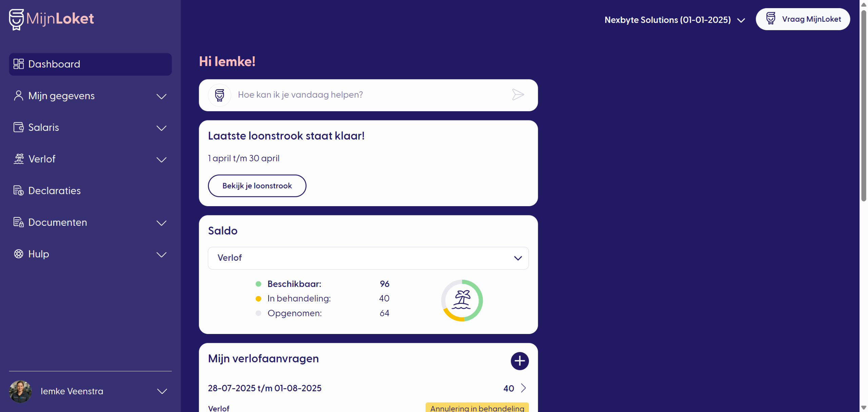Open the Saldo type dropdown
Viewport: 868px width, 412px height.
pyautogui.click(x=368, y=258)
